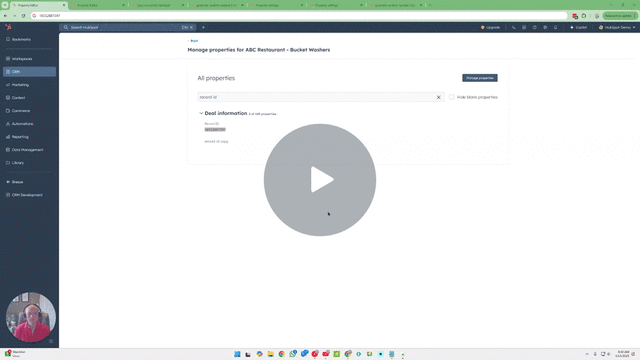Click the Upgrade button in top bar
Image resolution: width=640 pixels, height=360 pixels.
tap(491, 27)
